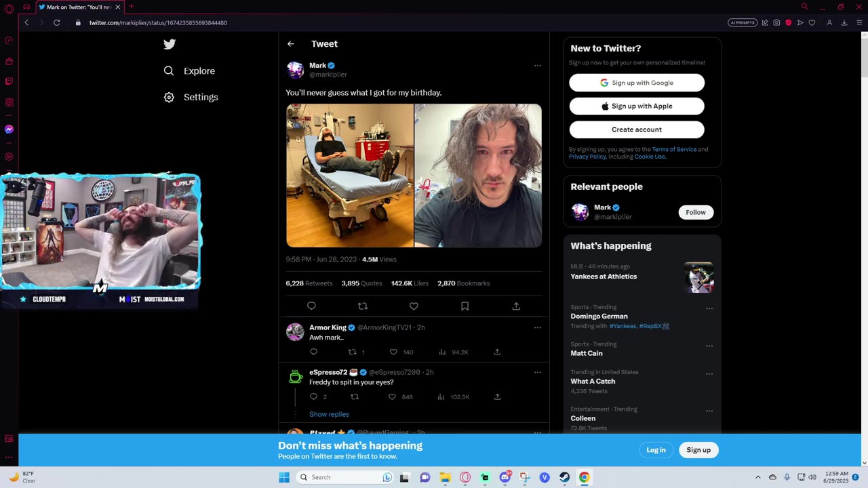Viewport: 868px width, 488px height.
Task: Share eSpresso72's reply
Action: [497, 397]
